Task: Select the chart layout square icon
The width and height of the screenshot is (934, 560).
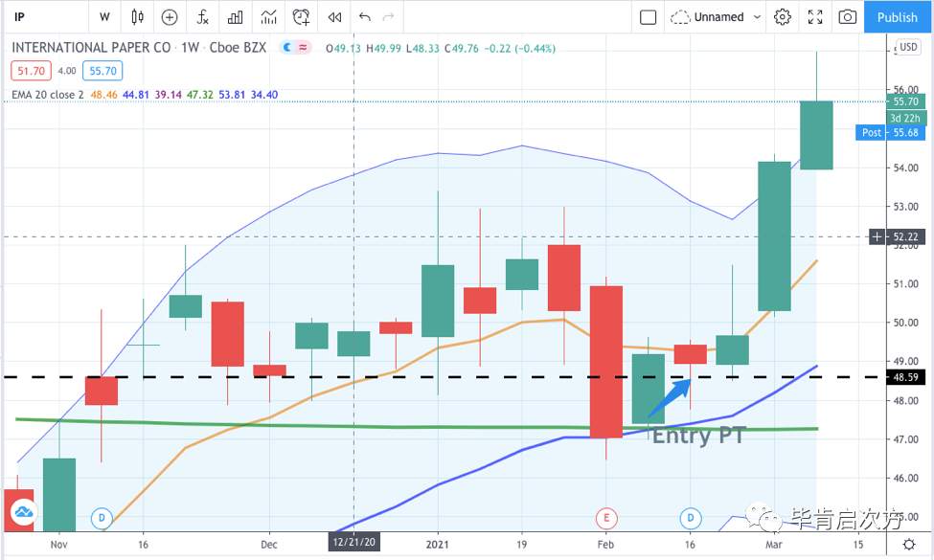Action: coord(649,17)
